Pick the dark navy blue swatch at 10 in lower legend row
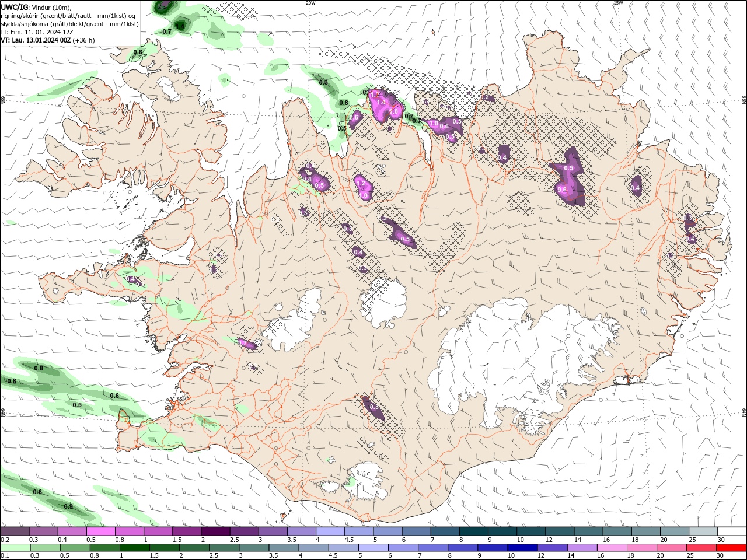Screen dimensions: 747x560 (x=523, y=548)
